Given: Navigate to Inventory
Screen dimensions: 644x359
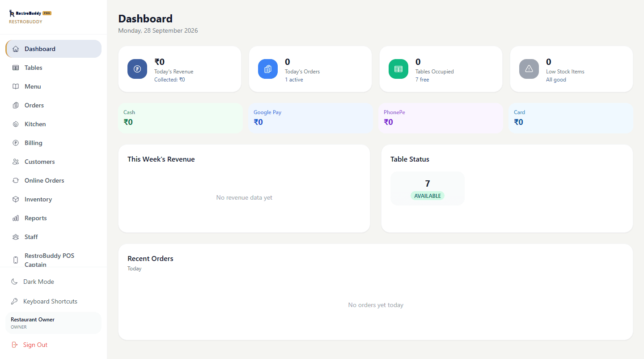Looking at the screenshot, I should point(53,199).
